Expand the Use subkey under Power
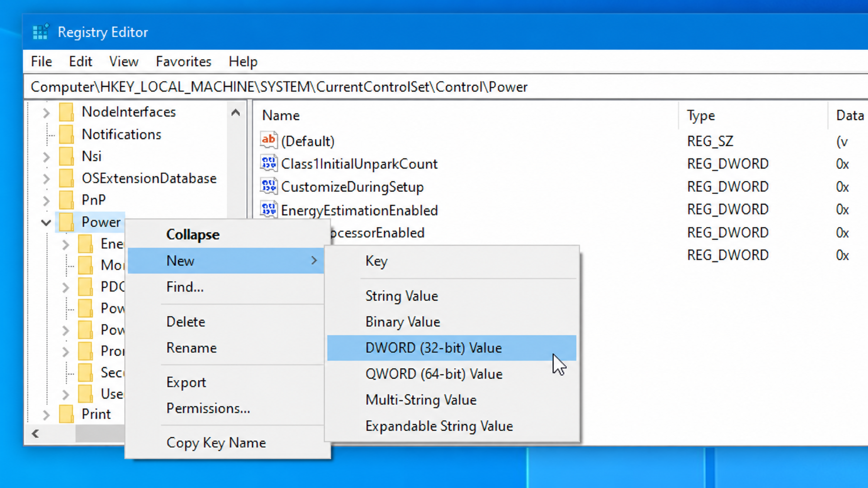The width and height of the screenshot is (868, 488). (66, 395)
